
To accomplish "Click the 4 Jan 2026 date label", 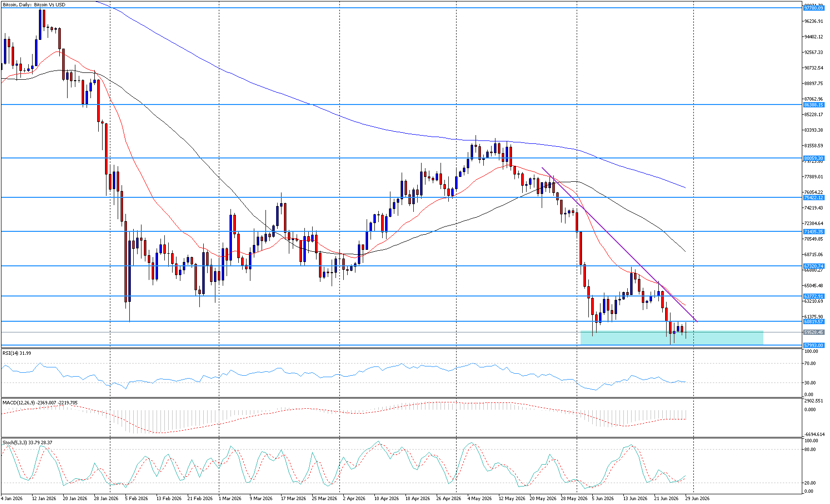I will click(12, 499).
